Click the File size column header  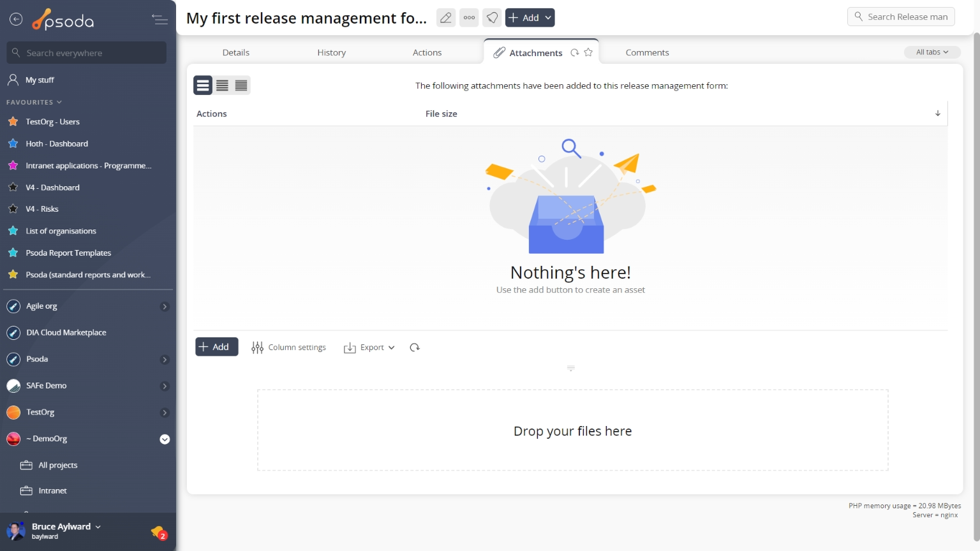click(x=442, y=114)
